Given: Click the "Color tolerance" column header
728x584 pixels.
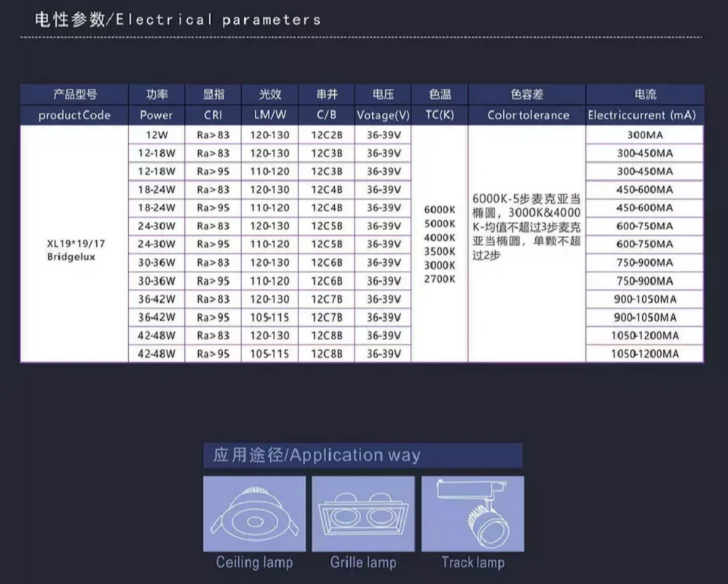Looking at the screenshot, I should tap(528, 115).
